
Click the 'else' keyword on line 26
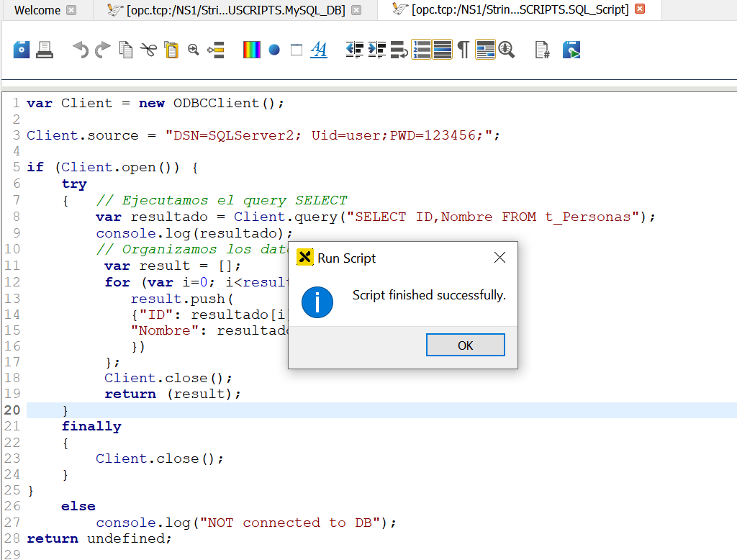[78, 507]
